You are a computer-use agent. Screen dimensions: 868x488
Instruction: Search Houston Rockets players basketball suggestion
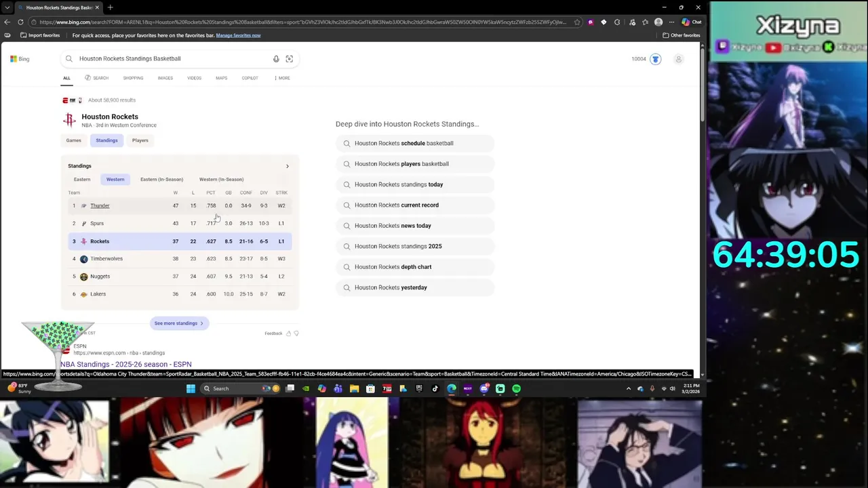tap(415, 164)
